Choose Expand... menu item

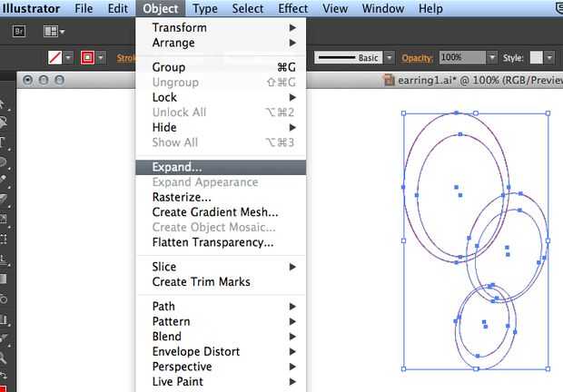click(x=221, y=167)
